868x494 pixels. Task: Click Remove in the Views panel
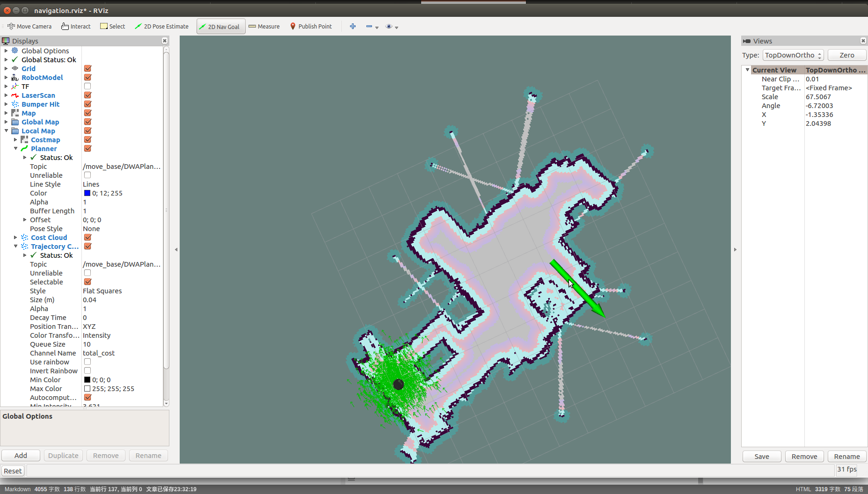tap(804, 457)
